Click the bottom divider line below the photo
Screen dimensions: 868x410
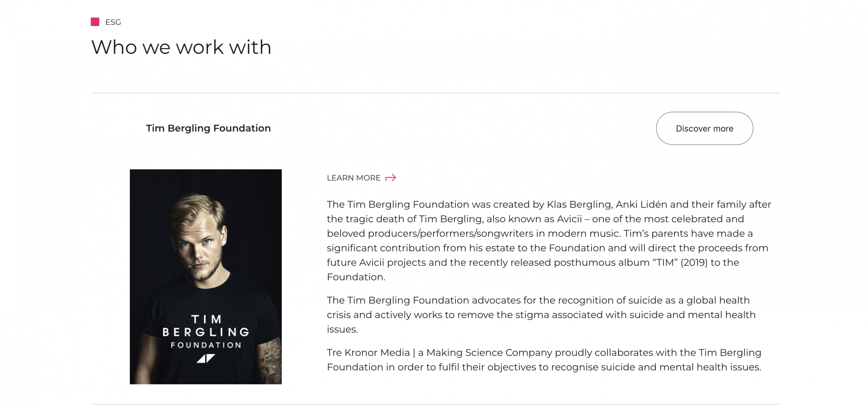click(435, 404)
